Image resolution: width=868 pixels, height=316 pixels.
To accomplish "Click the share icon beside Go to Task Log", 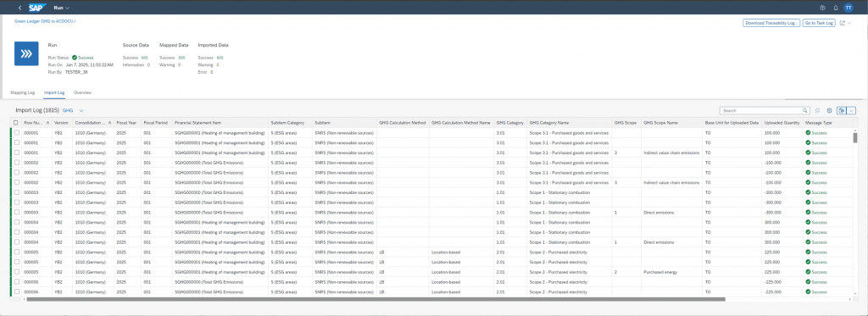I will [843, 23].
